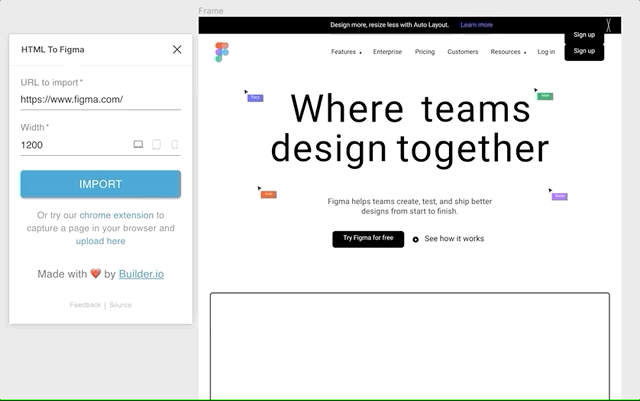Open the chrome extension link
Viewport: 640px width, 401px height.
tap(116, 215)
